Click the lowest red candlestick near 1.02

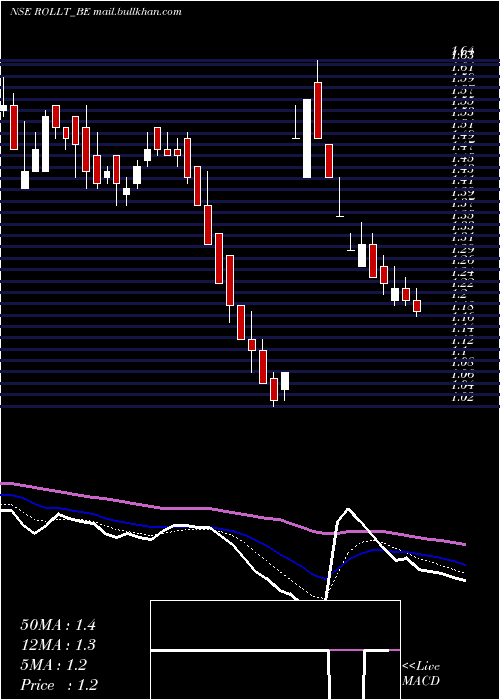point(274,389)
